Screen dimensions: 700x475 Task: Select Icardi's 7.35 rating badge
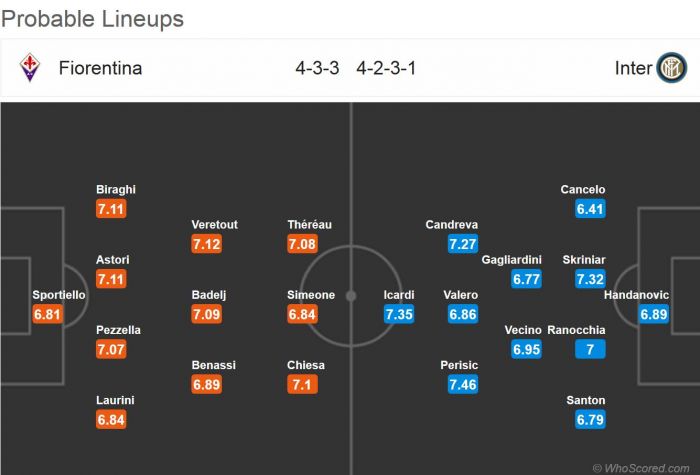(399, 314)
